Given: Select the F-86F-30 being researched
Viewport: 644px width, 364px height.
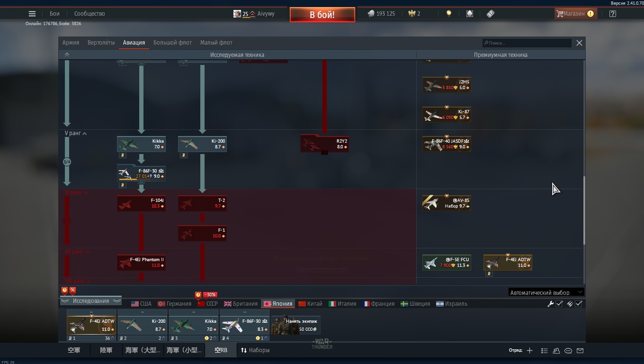Looking at the screenshot, I should (x=141, y=173).
